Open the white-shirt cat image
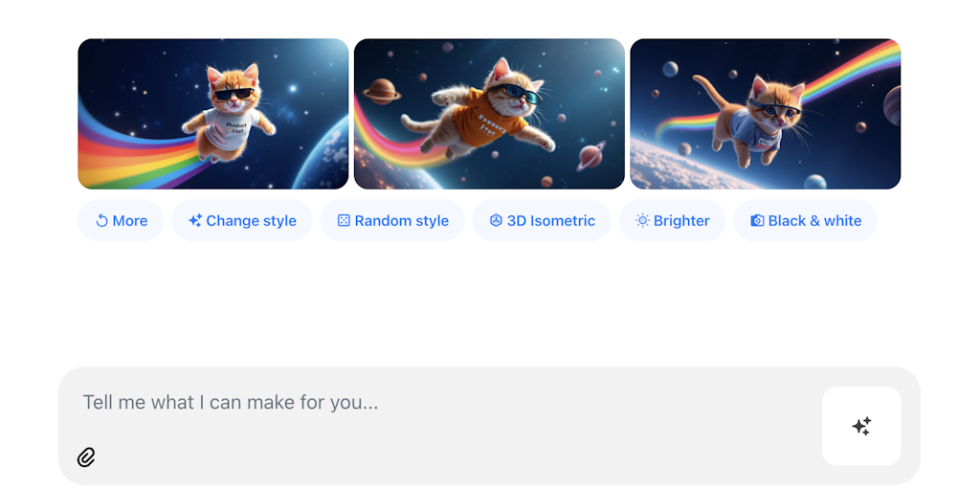This screenshot has height=490, width=980. [212, 114]
